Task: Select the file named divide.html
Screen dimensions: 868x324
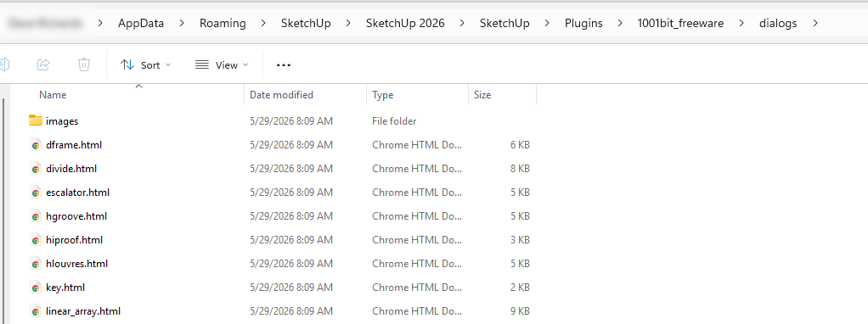Action: 71,169
